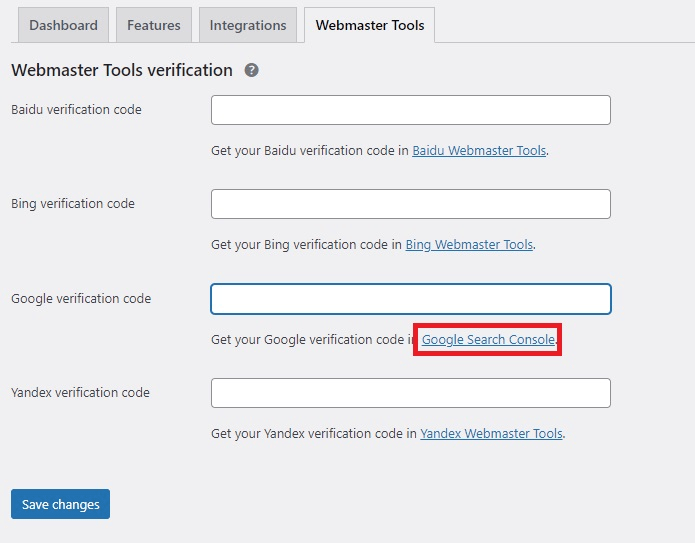This screenshot has width=695, height=543.
Task: Select the Webmaster Tools tab
Action: tap(369, 25)
